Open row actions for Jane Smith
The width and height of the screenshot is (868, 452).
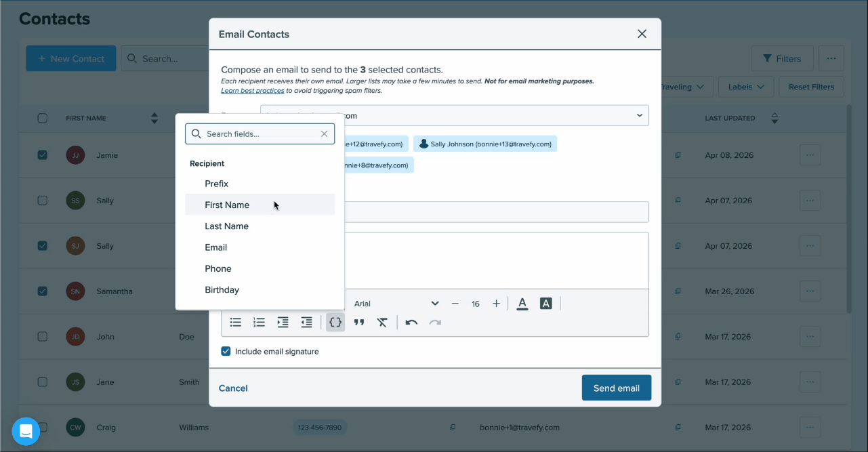pos(810,382)
